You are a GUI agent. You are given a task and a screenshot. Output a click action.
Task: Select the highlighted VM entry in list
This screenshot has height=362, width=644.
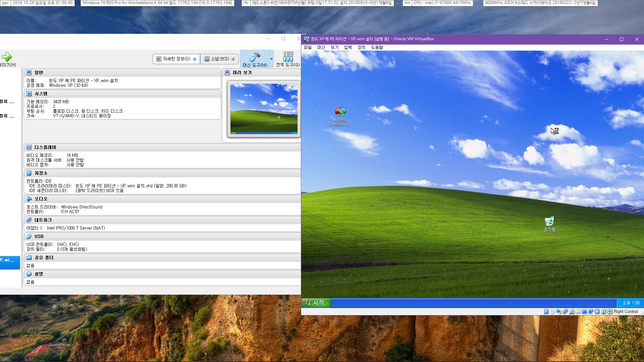coord(10,262)
